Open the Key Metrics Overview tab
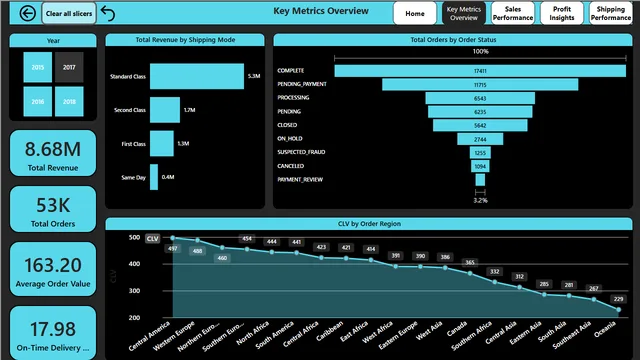 [464, 13]
